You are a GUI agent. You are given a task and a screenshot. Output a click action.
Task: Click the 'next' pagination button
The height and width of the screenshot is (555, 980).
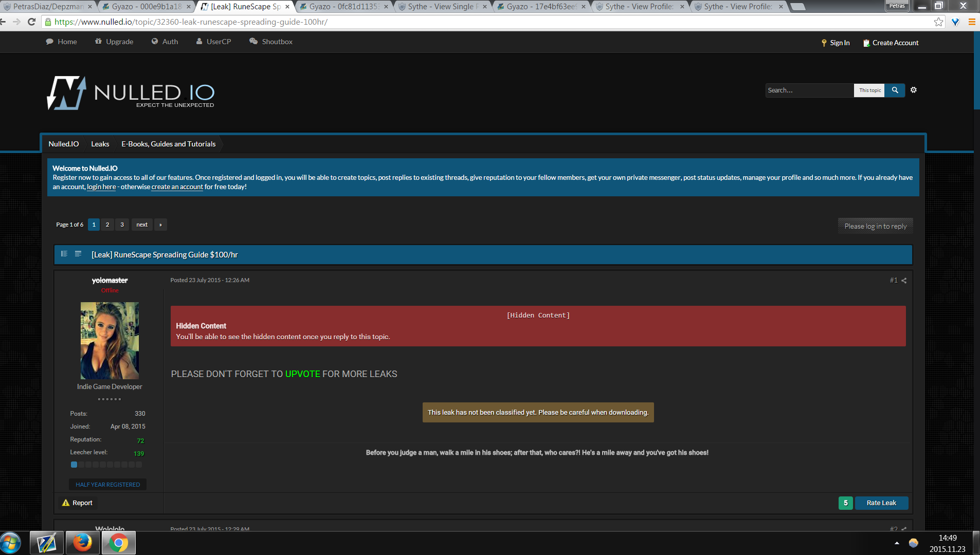point(142,225)
